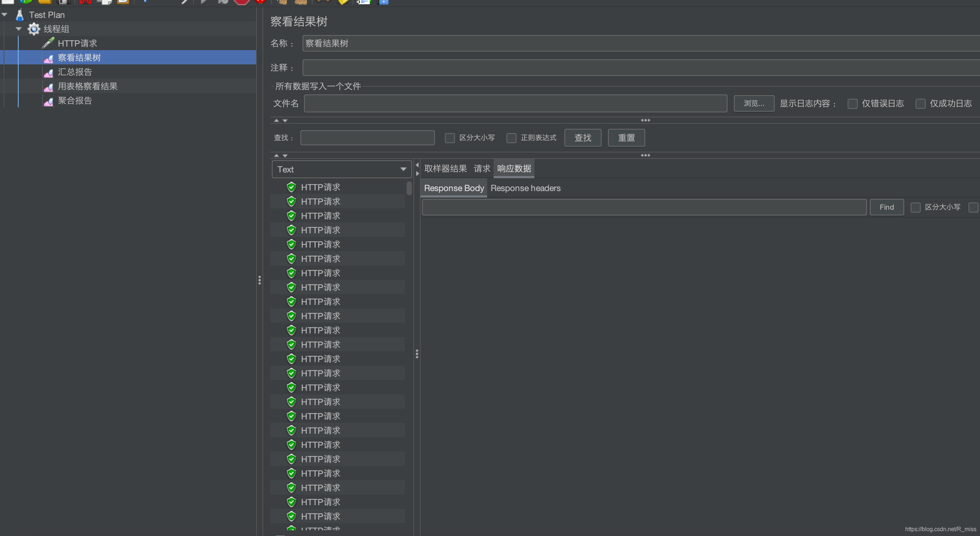Click the Test Plan root icon

tap(19, 15)
